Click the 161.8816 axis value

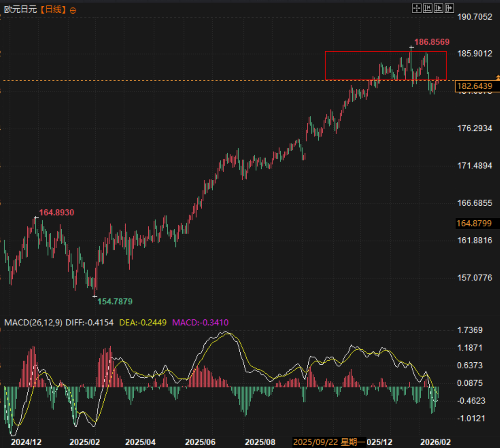tap(475, 240)
